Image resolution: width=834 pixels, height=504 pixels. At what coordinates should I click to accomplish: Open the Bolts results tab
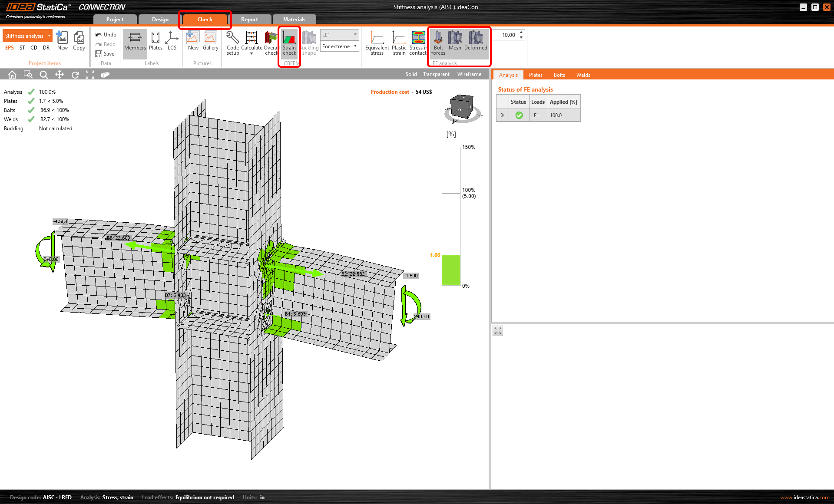point(559,75)
